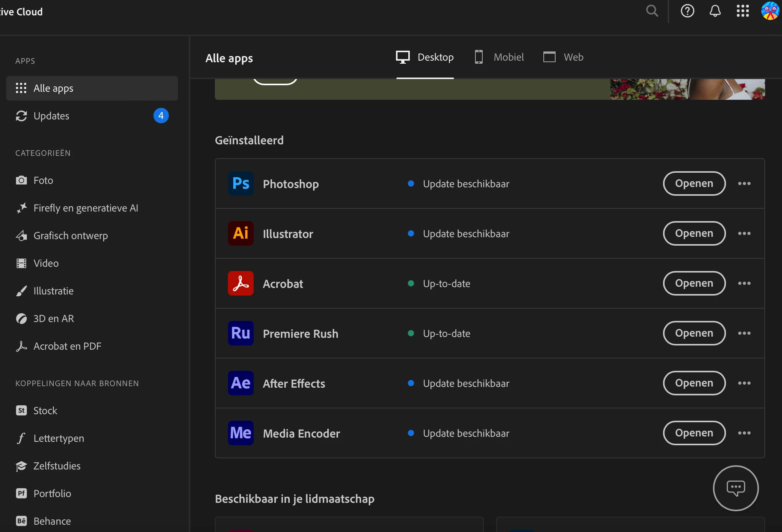Click the Photoshop app icon
The image size is (782, 532).
tap(241, 183)
